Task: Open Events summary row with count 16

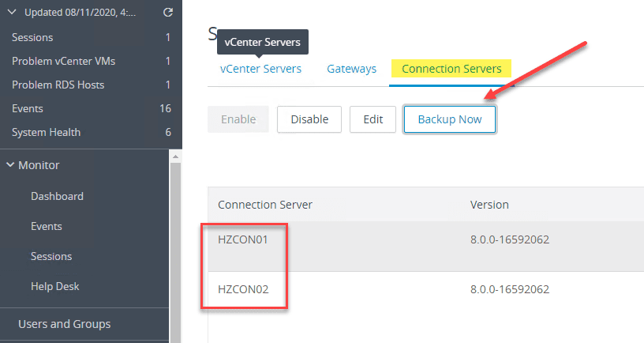Action: coord(91,108)
